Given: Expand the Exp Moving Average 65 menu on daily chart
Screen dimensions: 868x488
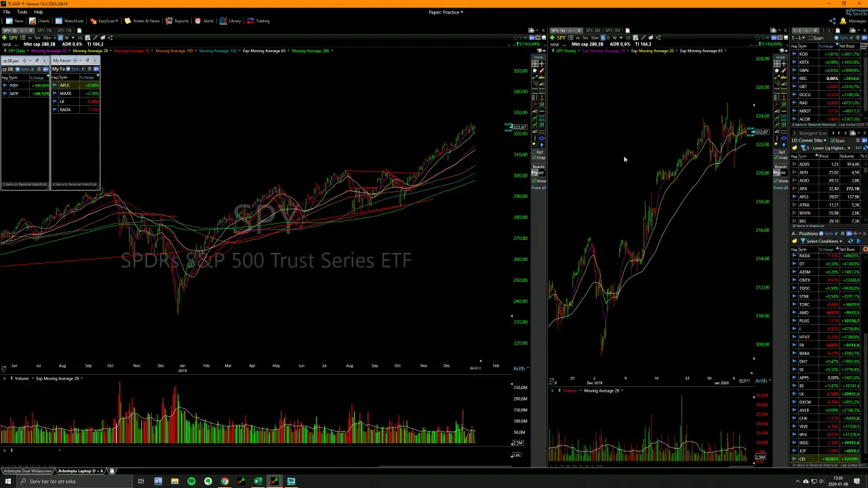Looking at the screenshot, I should (288, 51).
